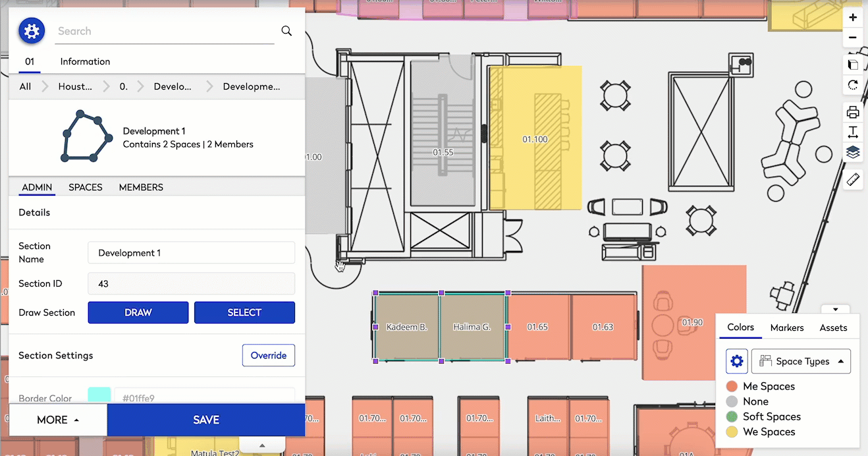Switch to the Markers tab
Viewport: 868px width, 456px height.
[787, 328]
